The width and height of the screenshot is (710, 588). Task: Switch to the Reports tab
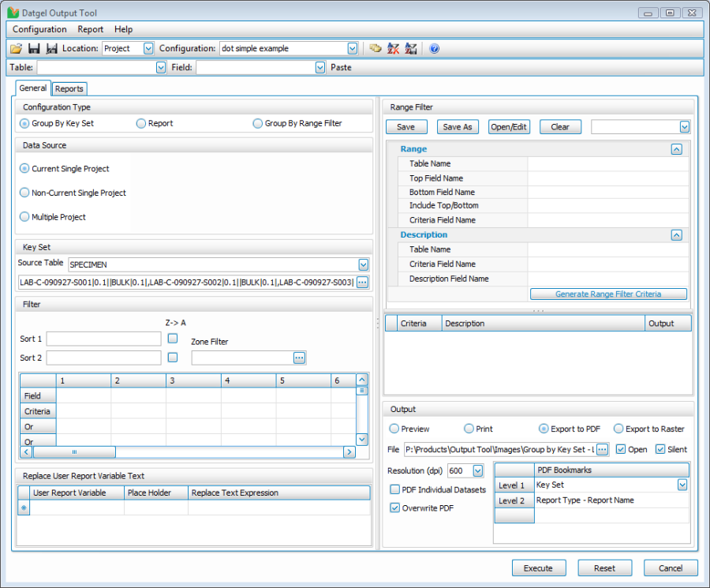(69, 89)
